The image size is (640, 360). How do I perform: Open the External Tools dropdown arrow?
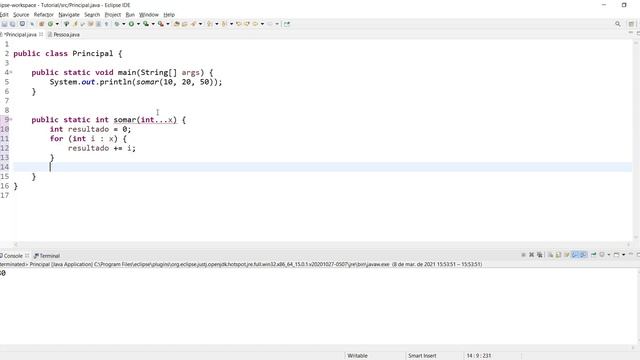[x=168, y=24]
